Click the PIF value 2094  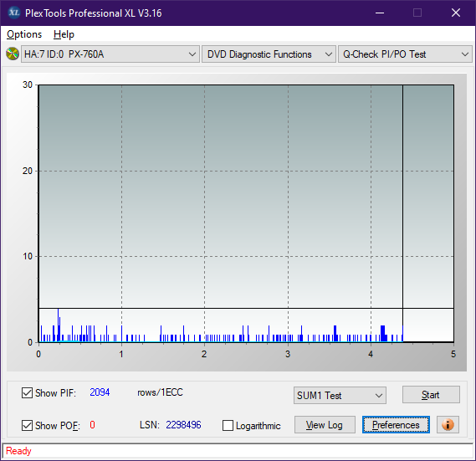(100, 392)
